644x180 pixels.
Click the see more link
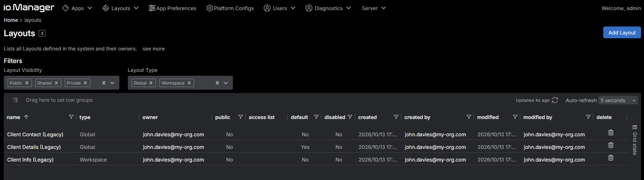[153, 49]
